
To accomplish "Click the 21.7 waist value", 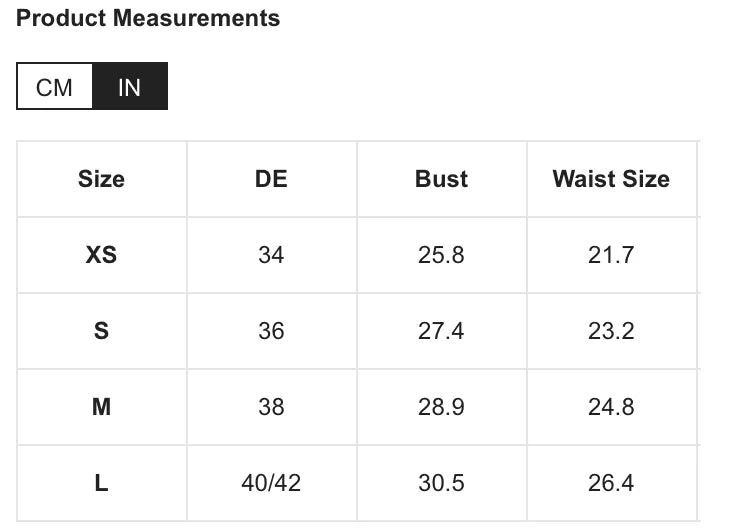I will point(611,255).
